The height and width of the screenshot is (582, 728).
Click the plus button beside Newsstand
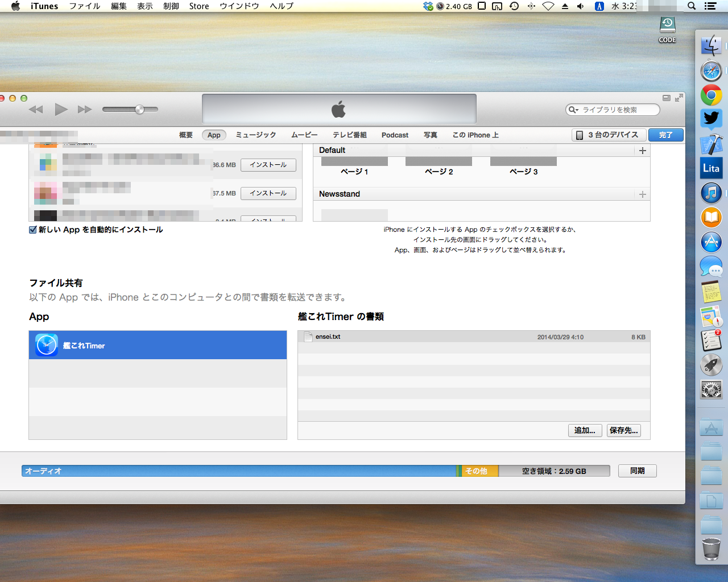(643, 194)
